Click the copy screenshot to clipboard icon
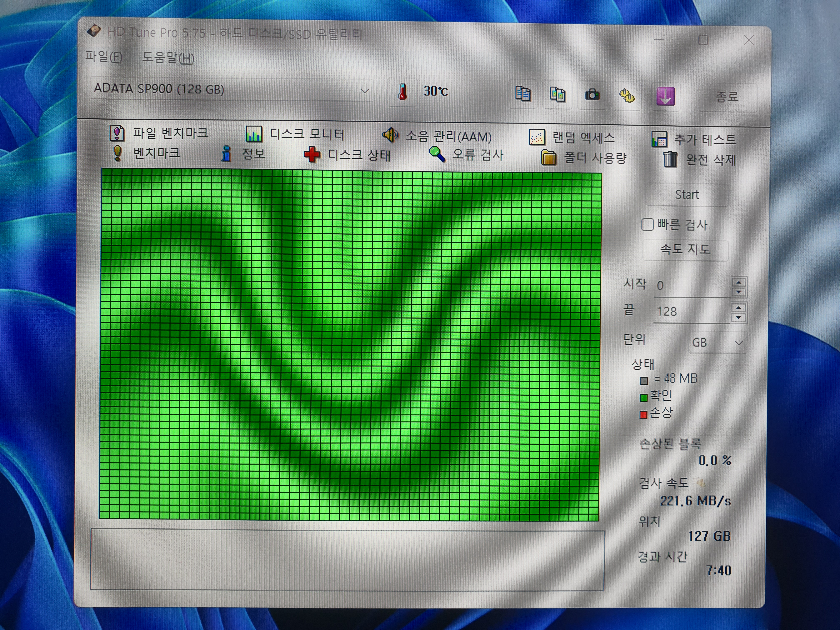 pyautogui.click(x=557, y=94)
